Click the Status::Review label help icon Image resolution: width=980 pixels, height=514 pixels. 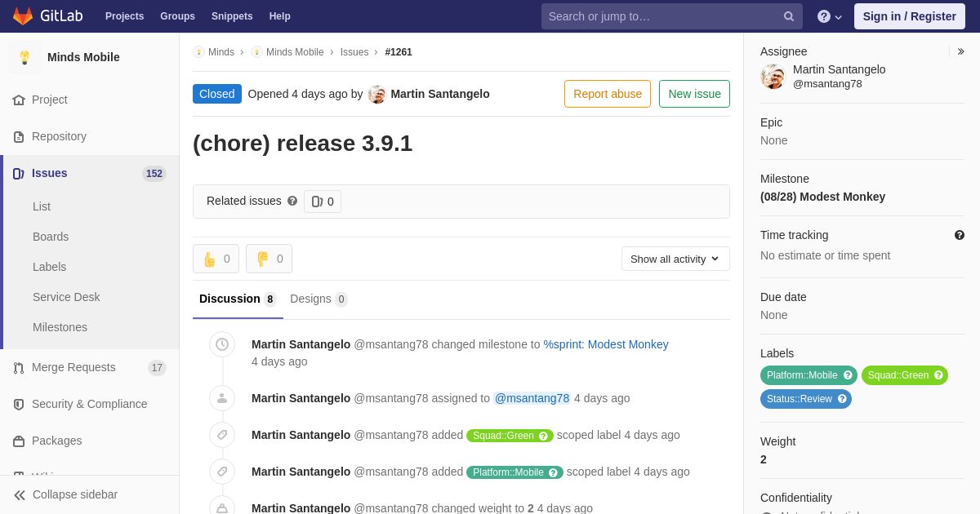[x=842, y=399]
